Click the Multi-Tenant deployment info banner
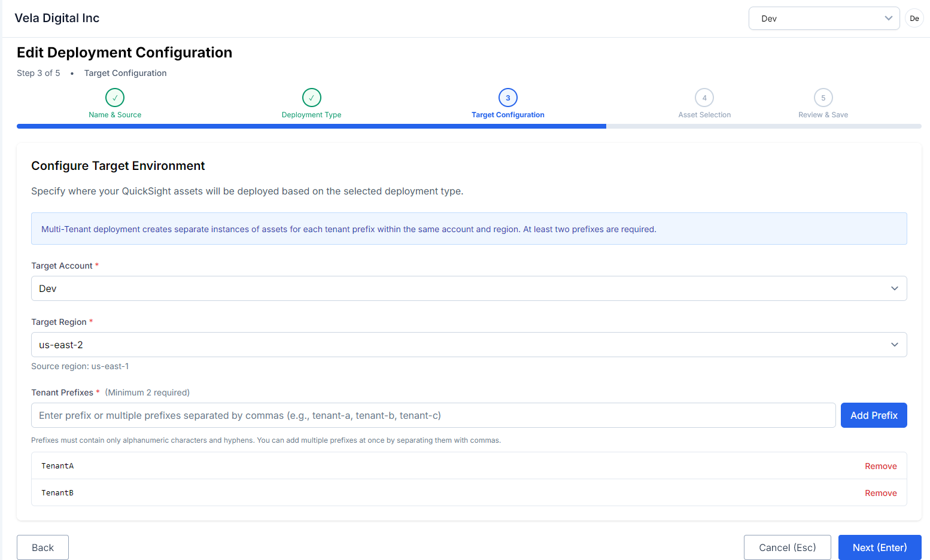 (x=469, y=229)
